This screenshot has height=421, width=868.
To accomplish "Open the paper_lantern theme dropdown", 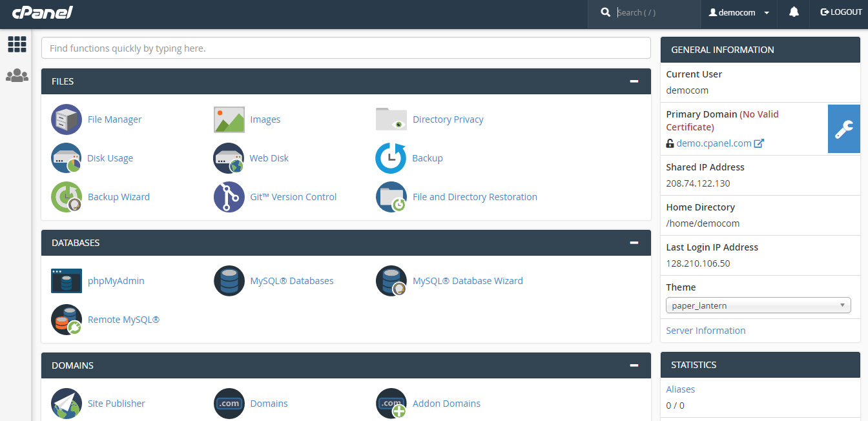I will tap(758, 305).
